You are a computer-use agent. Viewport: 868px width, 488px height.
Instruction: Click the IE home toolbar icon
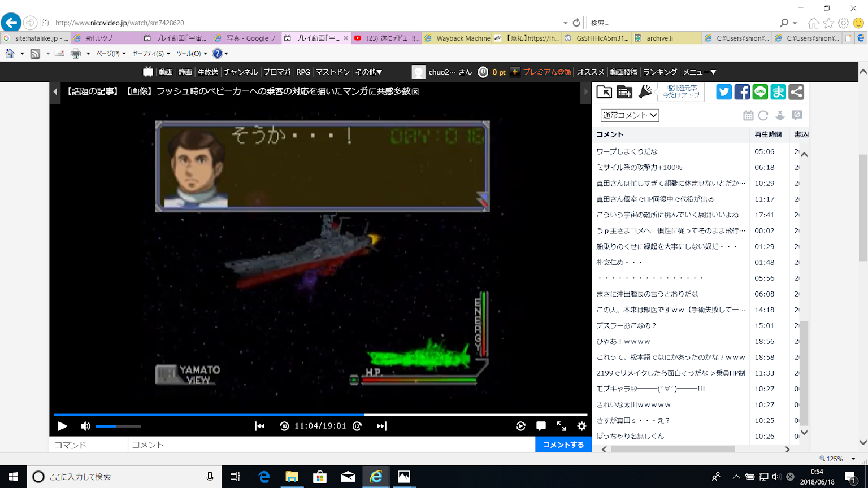pos(10,54)
